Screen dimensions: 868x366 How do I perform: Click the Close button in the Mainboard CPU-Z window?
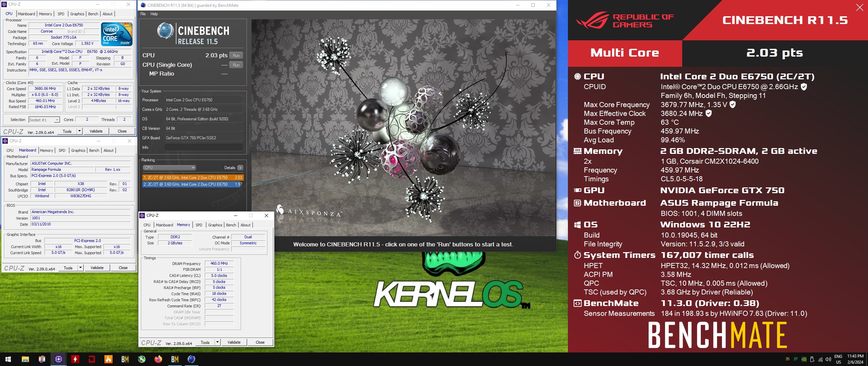pos(123,268)
